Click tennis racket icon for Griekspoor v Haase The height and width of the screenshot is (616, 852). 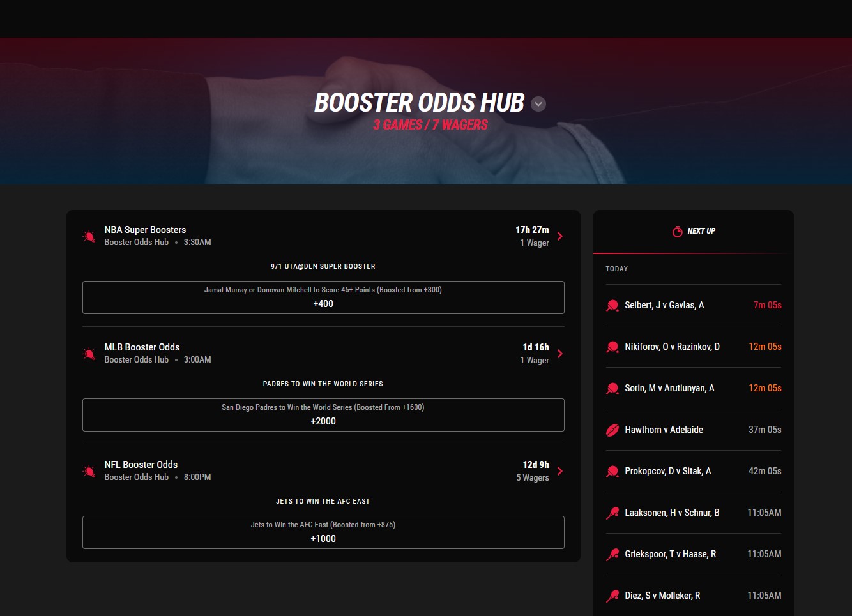612,554
